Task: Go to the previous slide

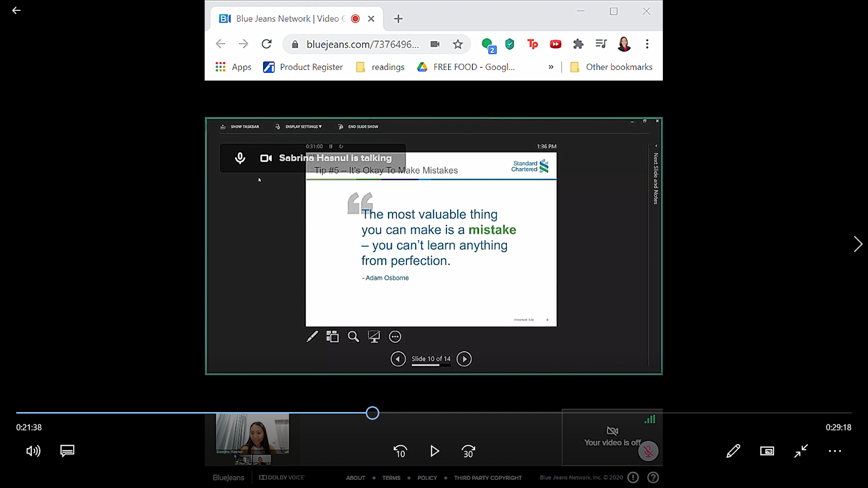Action: point(398,359)
